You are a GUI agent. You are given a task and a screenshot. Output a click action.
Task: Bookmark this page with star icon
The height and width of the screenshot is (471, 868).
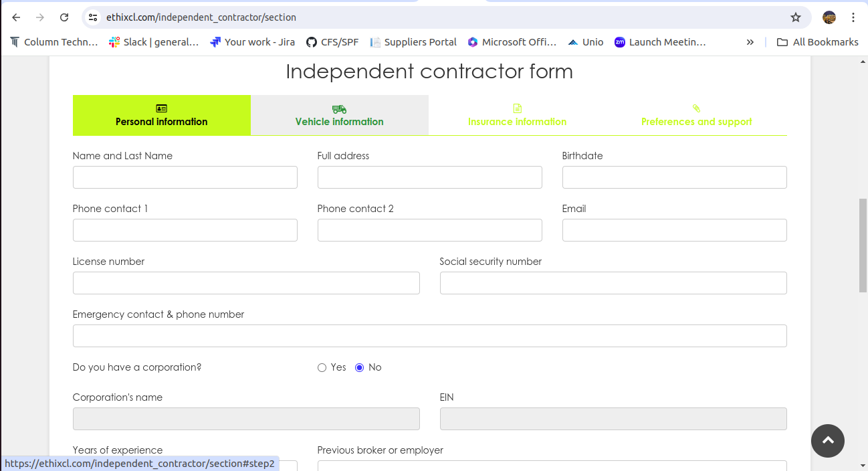[x=796, y=17]
